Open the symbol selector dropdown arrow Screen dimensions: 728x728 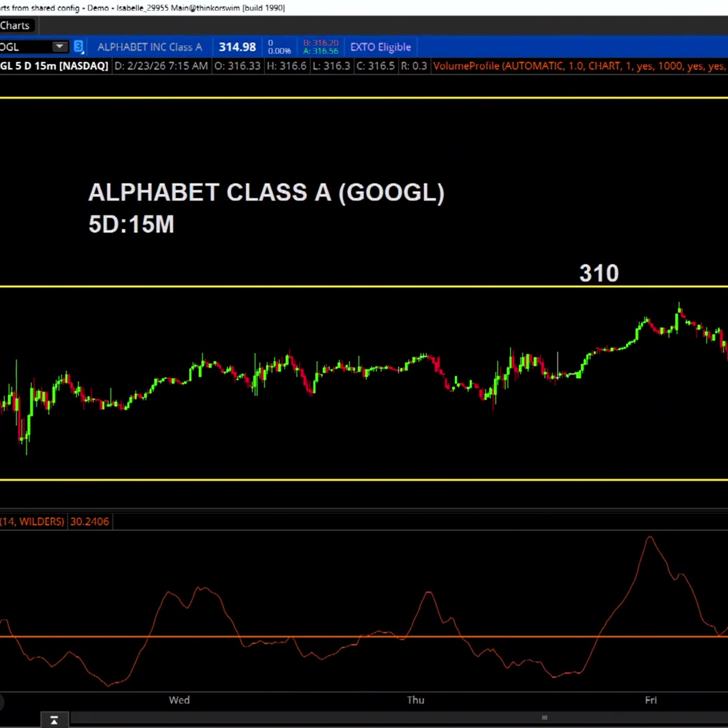[59, 47]
